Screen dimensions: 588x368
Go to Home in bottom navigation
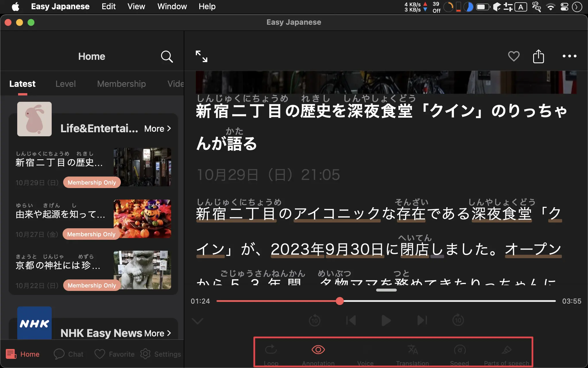pos(23,354)
